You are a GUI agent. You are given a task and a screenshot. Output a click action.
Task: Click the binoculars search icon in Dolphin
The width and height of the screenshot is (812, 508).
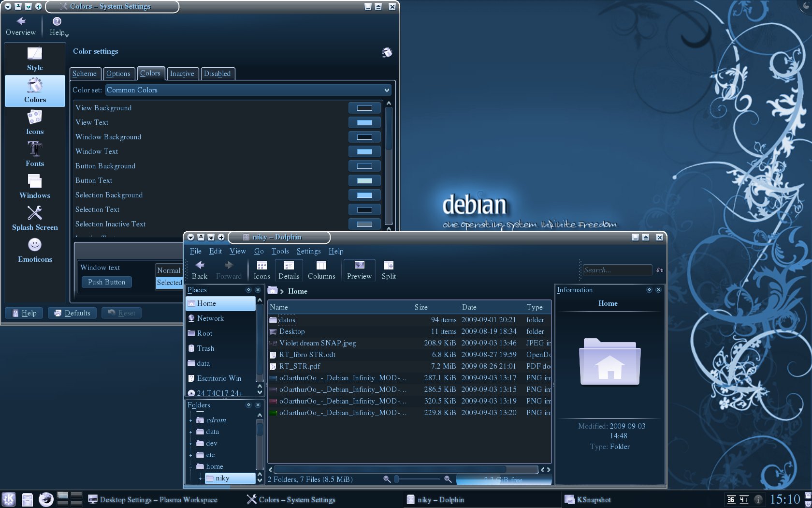[x=659, y=270]
